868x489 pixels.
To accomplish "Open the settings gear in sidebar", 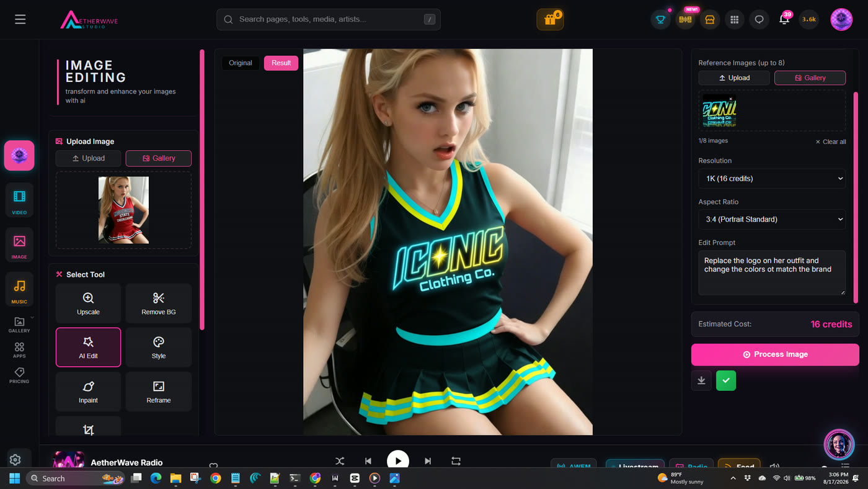I will point(15,460).
